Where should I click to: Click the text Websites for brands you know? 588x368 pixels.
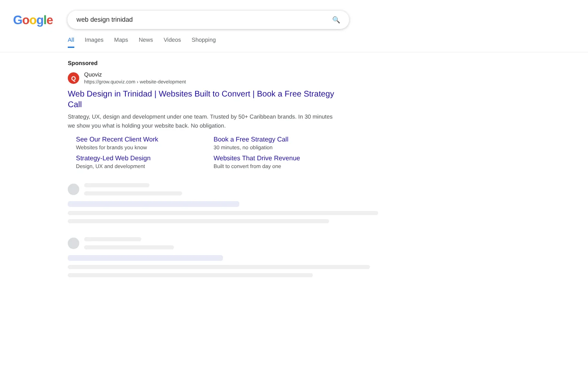pos(111,148)
